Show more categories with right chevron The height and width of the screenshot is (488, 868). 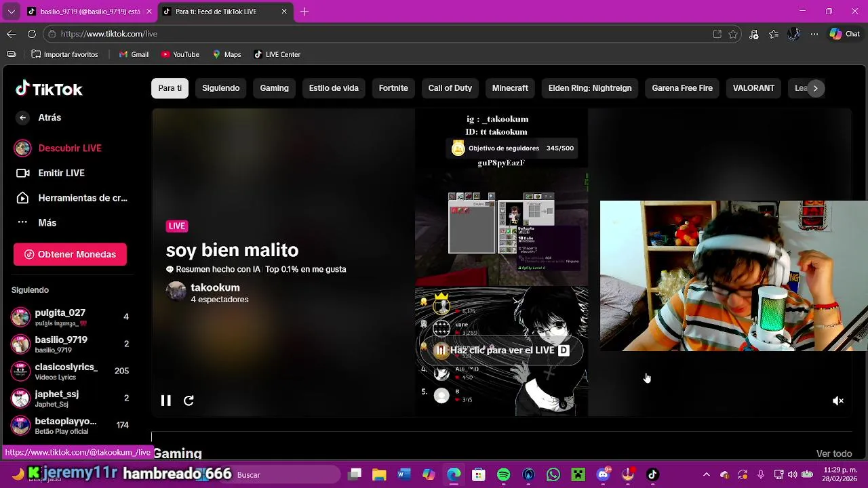tap(815, 88)
